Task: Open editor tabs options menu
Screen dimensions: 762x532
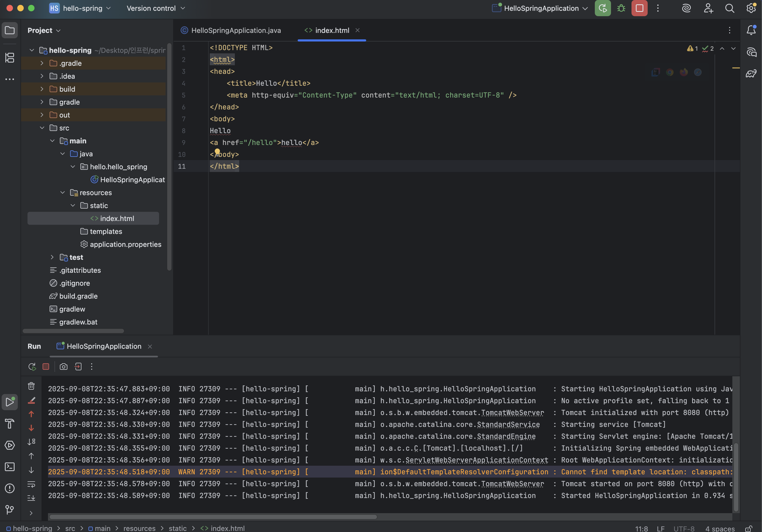Action: (x=729, y=30)
